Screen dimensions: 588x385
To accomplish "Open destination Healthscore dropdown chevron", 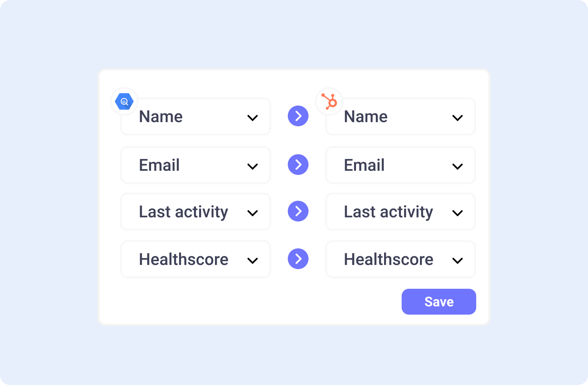I will (x=458, y=261).
